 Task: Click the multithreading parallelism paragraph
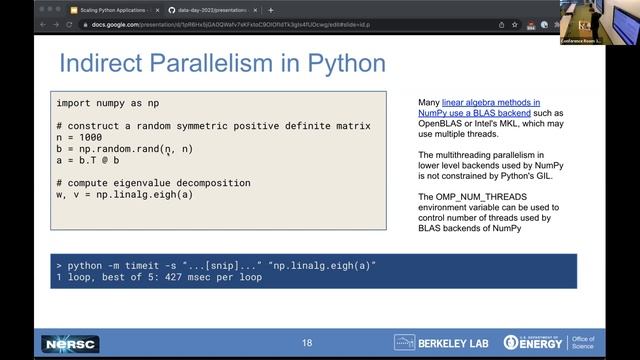[x=491, y=165]
